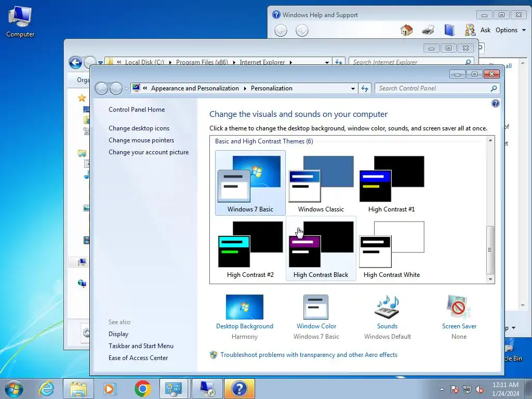Focus Search Internet Explorer field
This screenshot has height=399, width=532.
(x=407, y=62)
